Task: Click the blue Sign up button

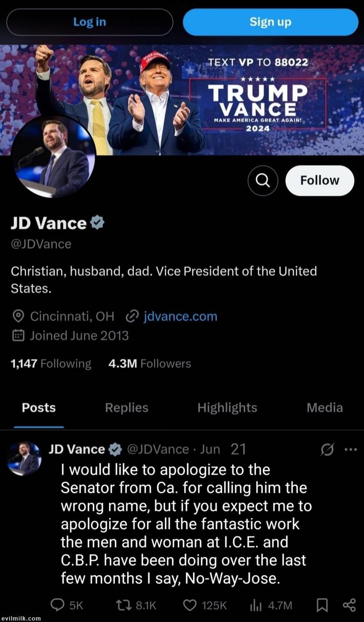Action: click(270, 22)
